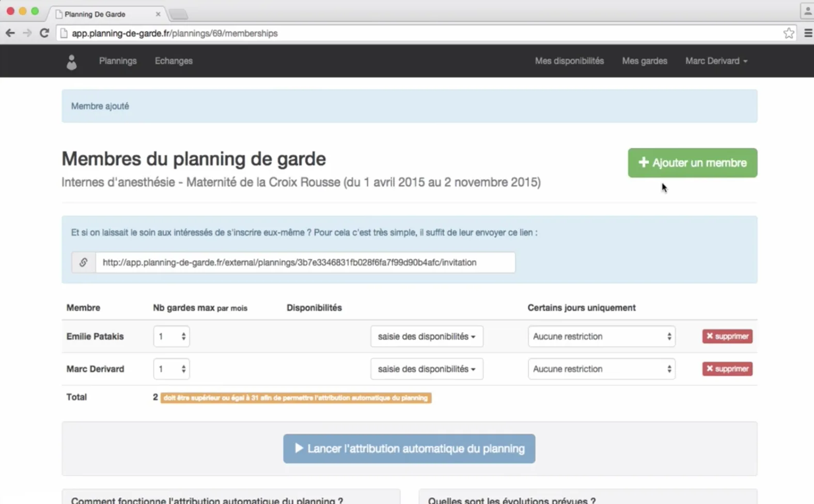Open the Echanges menu
The image size is (814, 504).
pyautogui.click(x=174, y=61)
